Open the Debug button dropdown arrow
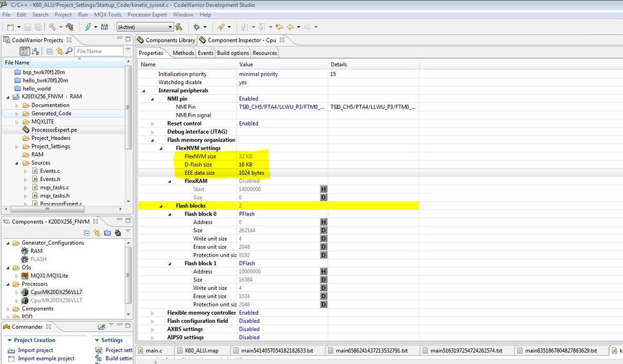623x364 pixels. [x=205, y=27]
